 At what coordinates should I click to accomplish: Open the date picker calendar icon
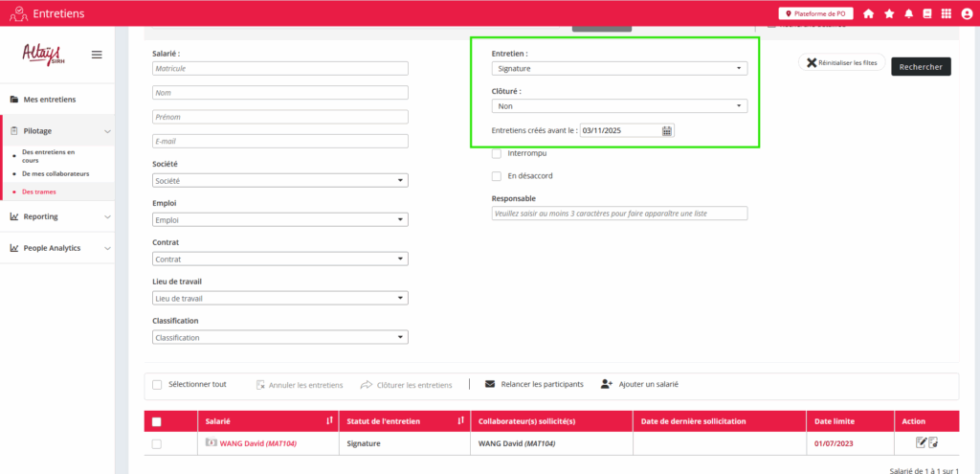point(667,130)
